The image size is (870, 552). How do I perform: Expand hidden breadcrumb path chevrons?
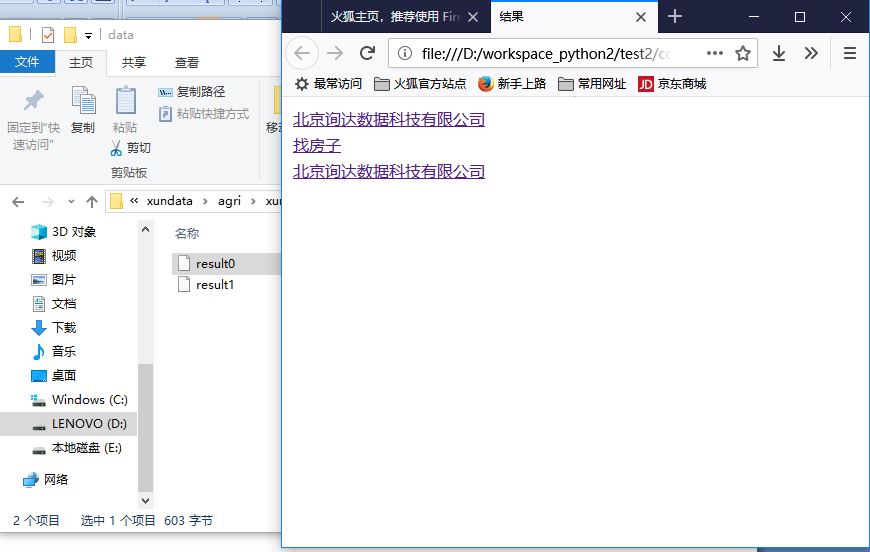[x=134, y=201]
